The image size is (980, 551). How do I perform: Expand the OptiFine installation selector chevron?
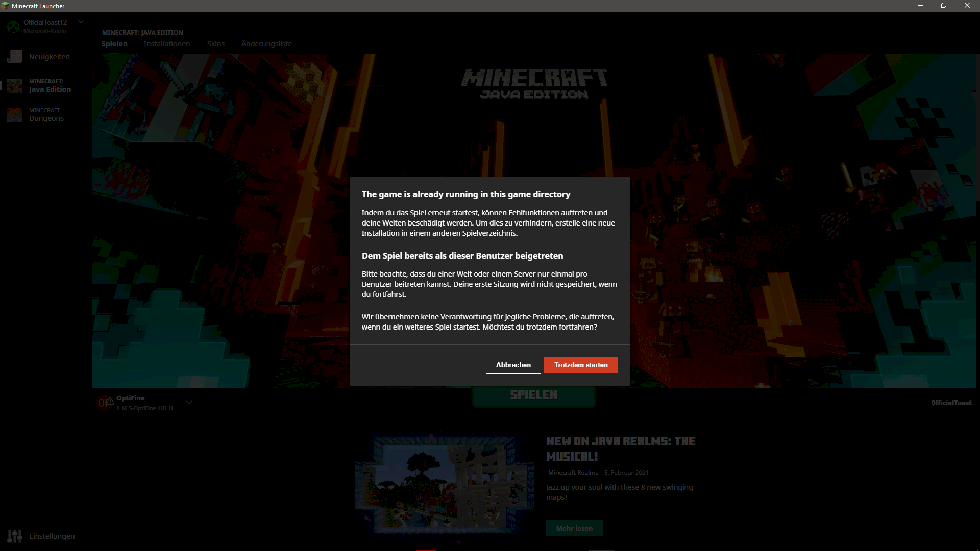[189, 403]
